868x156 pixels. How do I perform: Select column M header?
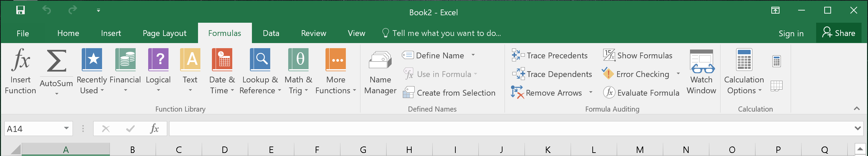click(640, 150)
